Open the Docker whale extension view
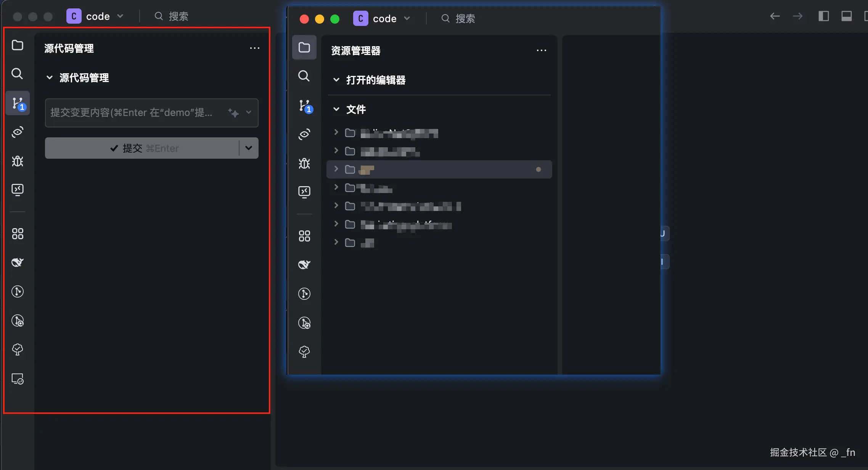Image resolution: width=868 pixels, height=470 pixels. point(17,262)
